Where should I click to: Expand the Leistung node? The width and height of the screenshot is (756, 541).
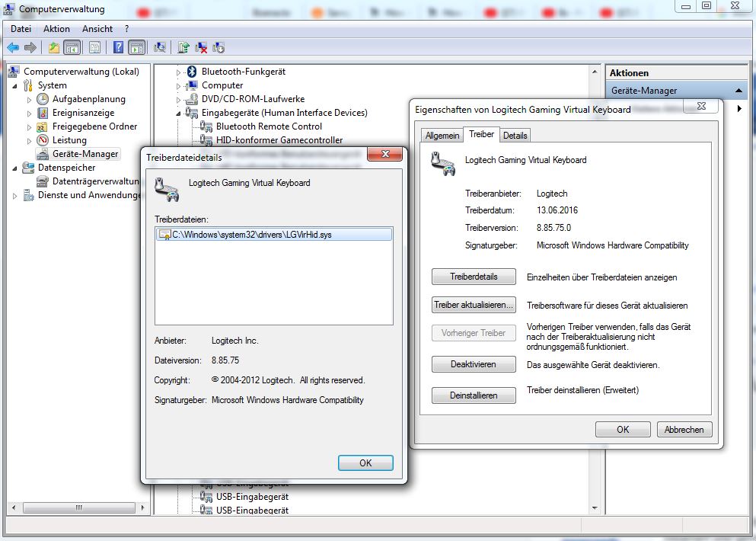[29, 141]
